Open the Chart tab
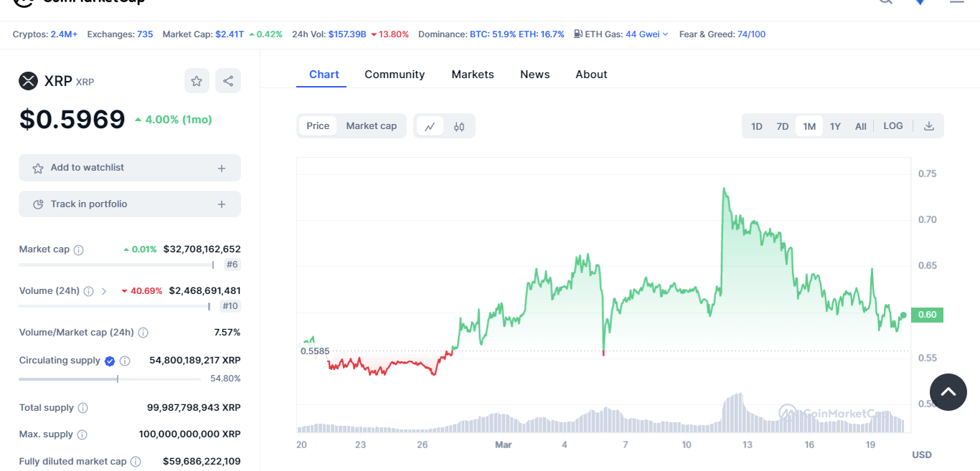 point(324,75)
